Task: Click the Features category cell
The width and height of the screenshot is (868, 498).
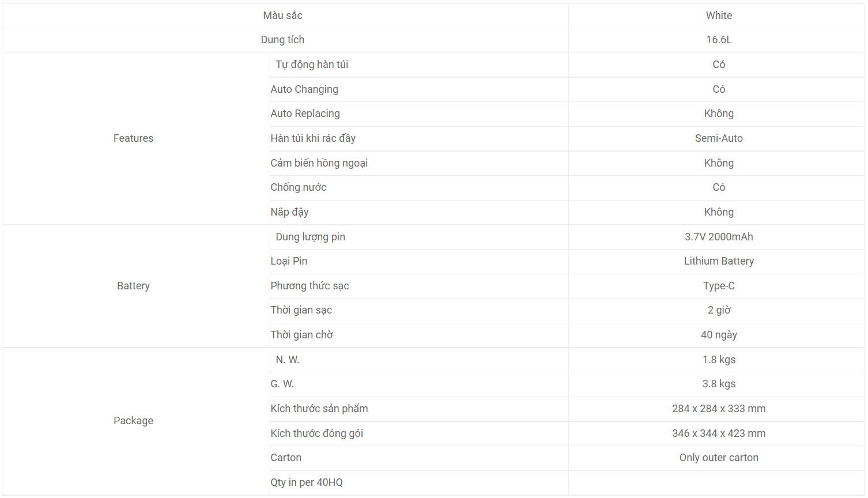Action: click(x=133, y=138)
